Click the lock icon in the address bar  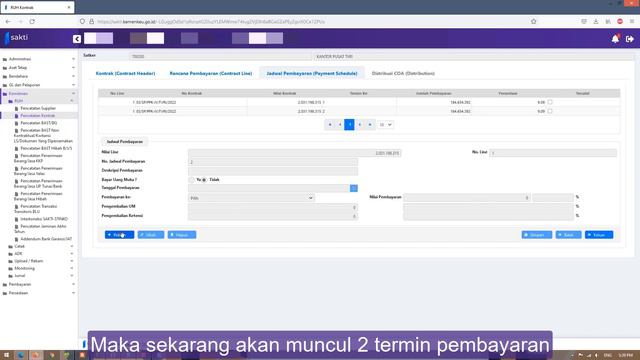pyautogui.click(x=91, y=21)
